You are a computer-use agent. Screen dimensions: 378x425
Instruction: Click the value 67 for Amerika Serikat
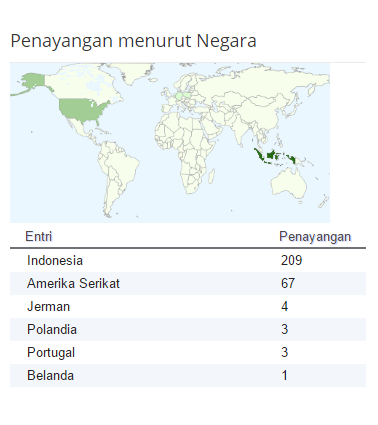[x=288, y=283]
